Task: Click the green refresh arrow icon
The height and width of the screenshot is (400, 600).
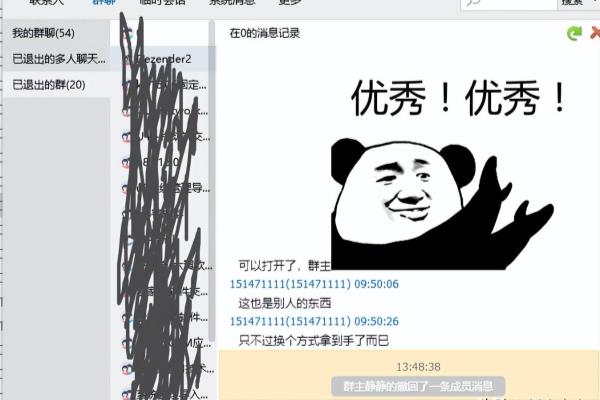Action: pyautogui.click(x=574, y=33)
